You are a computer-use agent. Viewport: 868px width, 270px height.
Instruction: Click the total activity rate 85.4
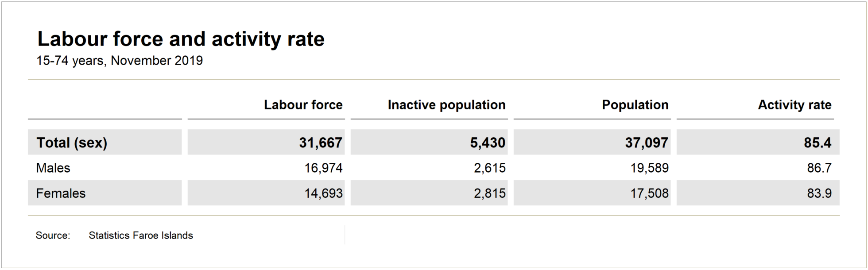coord(818,143)
